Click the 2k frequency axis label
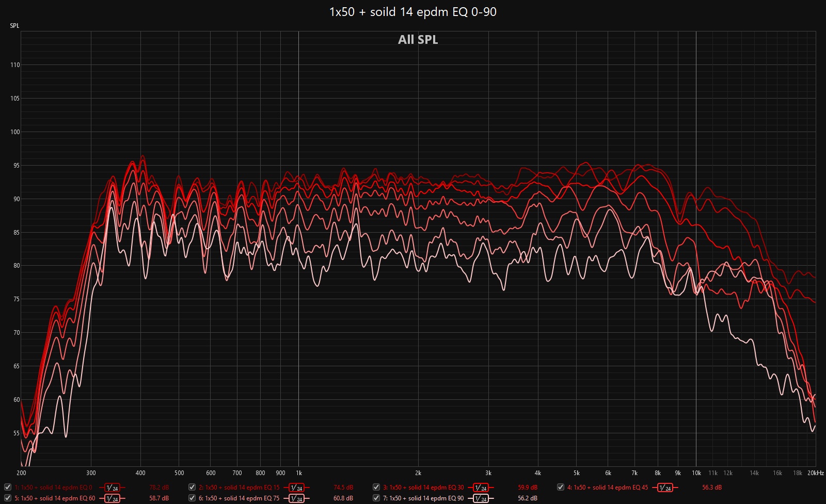This screenshot has height=504, width=826. pyautogui.click(x=418, y=473)
